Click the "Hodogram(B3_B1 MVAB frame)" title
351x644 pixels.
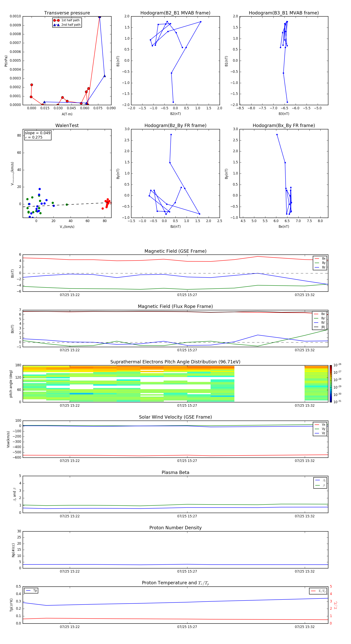tap(284, 13)
